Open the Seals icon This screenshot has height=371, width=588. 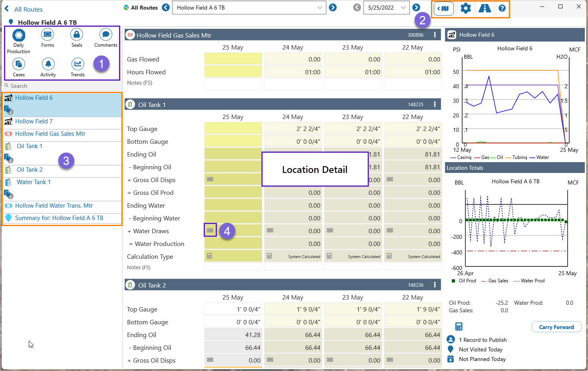(x=77, y=35)
